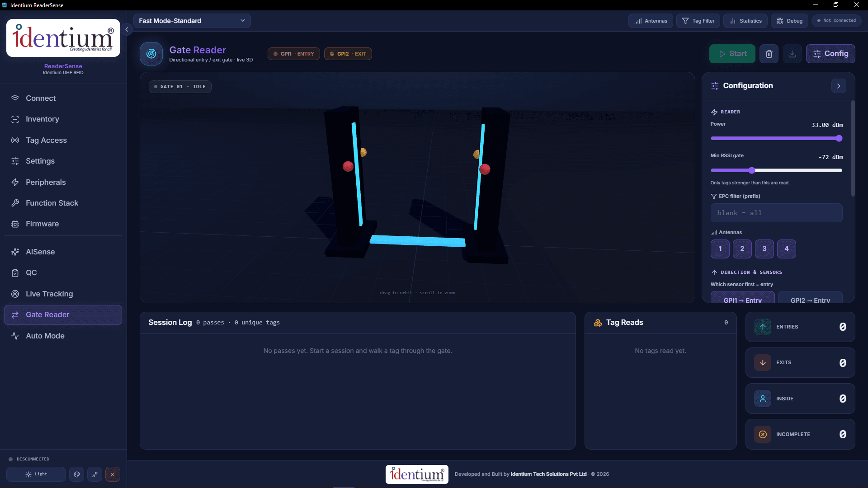Open the Function Stack page
The height and width of the screenshot is (488, 868).
point(63,203)
